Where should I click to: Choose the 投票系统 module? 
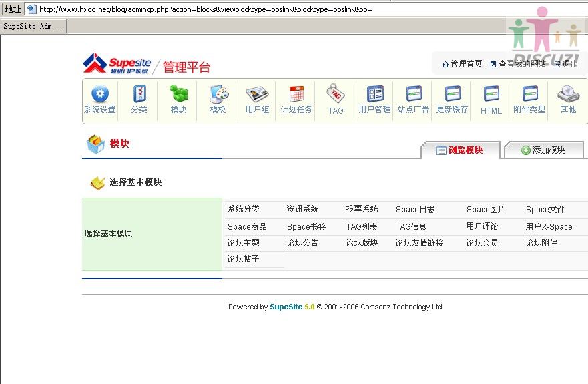(362, 209)
